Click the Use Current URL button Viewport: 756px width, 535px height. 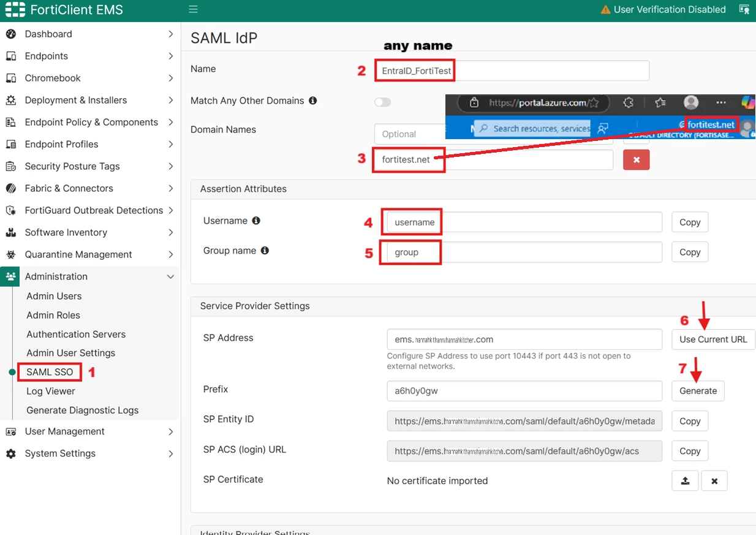click(x=713, y=340)
